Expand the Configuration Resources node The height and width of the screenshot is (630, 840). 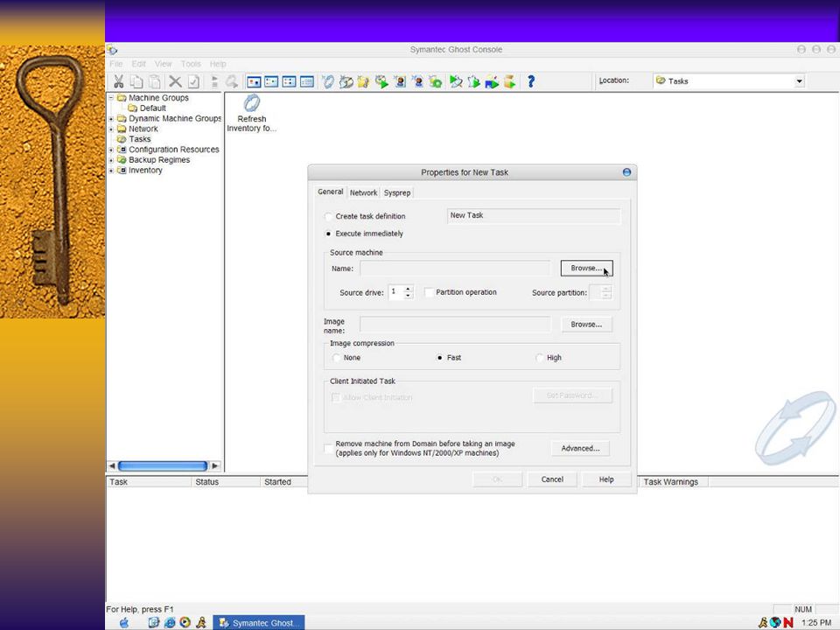(111, 150)
